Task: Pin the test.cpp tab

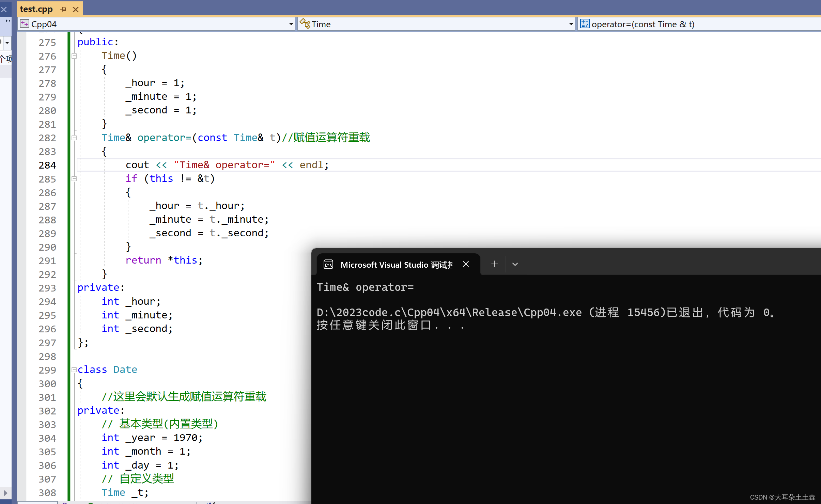Action: pos(63,10)
